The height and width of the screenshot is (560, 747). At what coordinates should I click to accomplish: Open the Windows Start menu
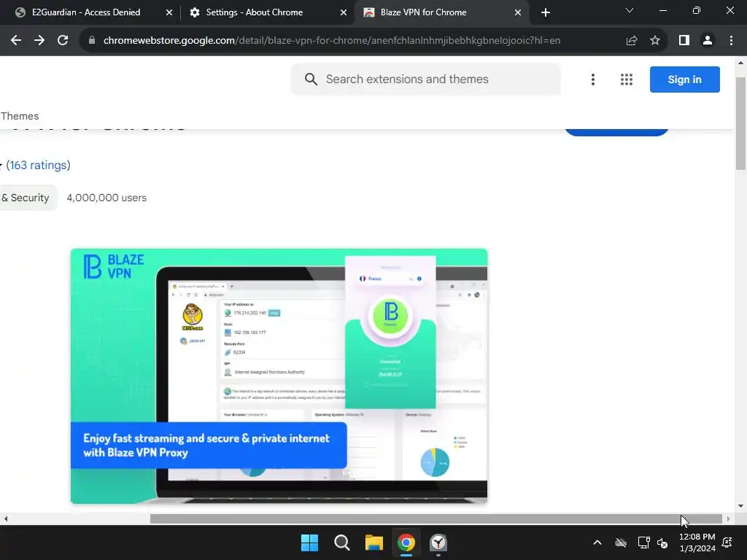click(x=309, y=542)
